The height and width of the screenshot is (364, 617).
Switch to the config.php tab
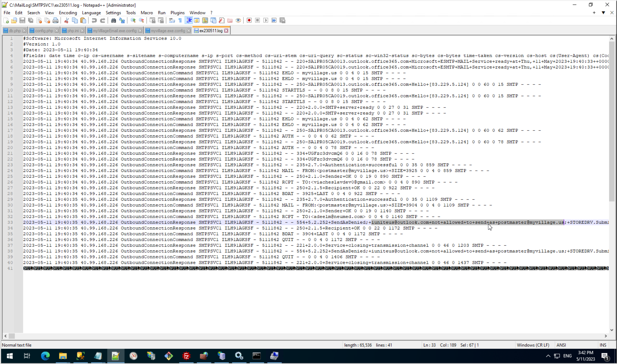click(x=44, y=30)
